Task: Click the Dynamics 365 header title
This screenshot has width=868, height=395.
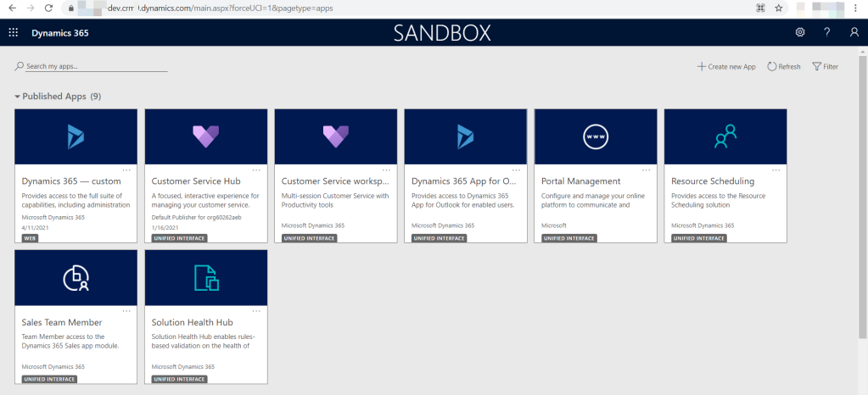Action: click(x=59, y=33)
